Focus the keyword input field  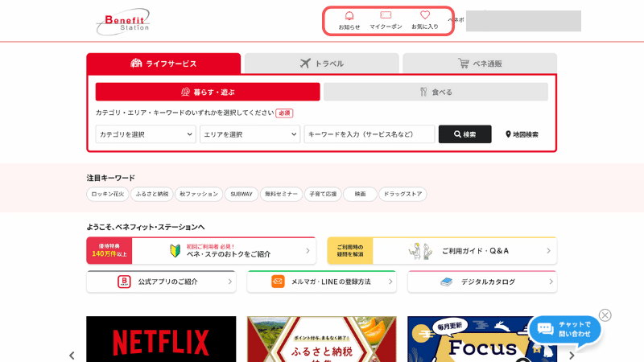click(369, 134)
